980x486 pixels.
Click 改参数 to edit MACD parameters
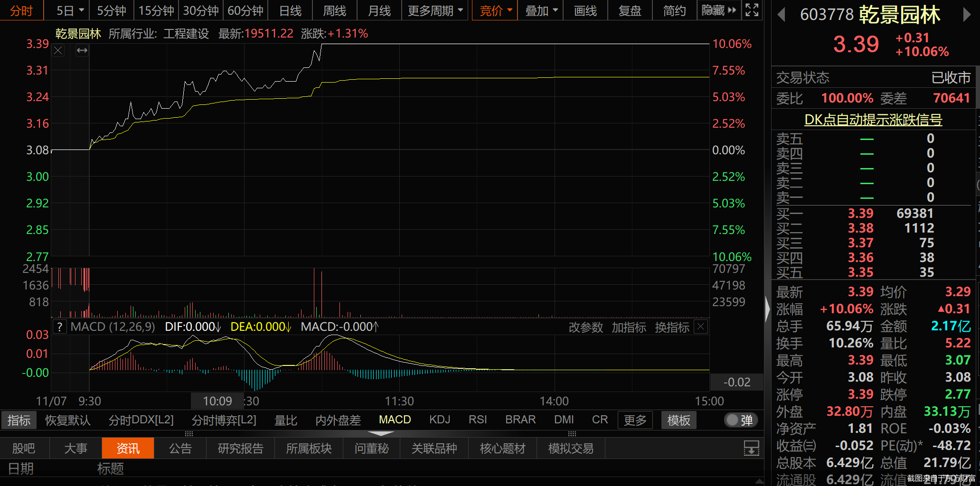tap(586, 327)
